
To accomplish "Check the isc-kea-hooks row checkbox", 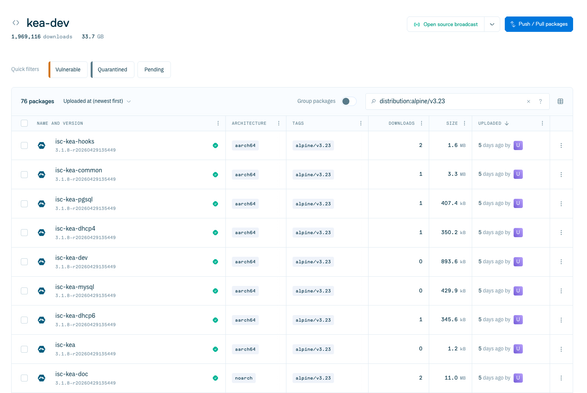I will pos(24,145).
